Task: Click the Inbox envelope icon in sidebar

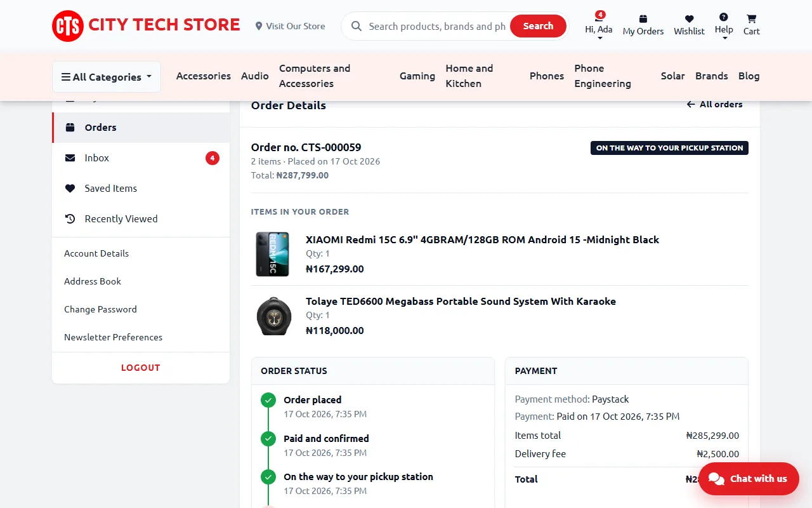Action: (70, 158)
